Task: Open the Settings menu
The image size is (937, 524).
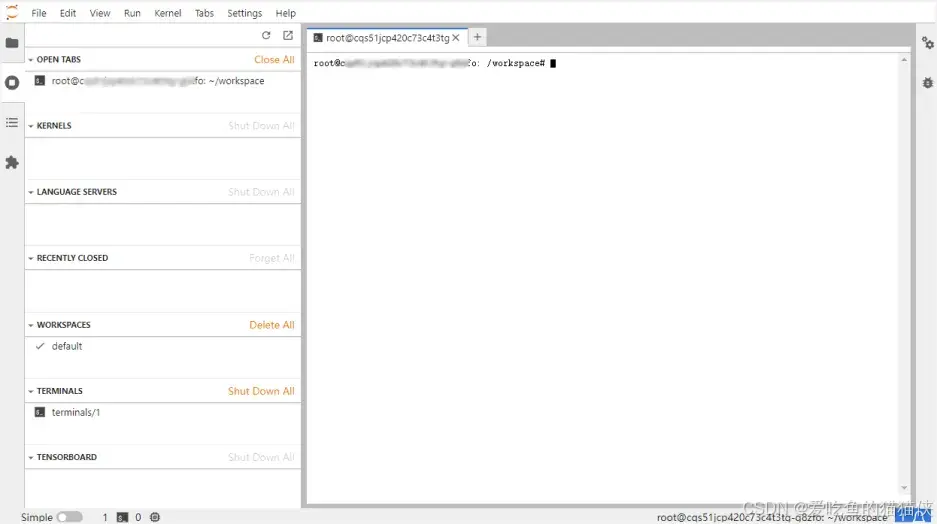Action: tap(244, 13)
